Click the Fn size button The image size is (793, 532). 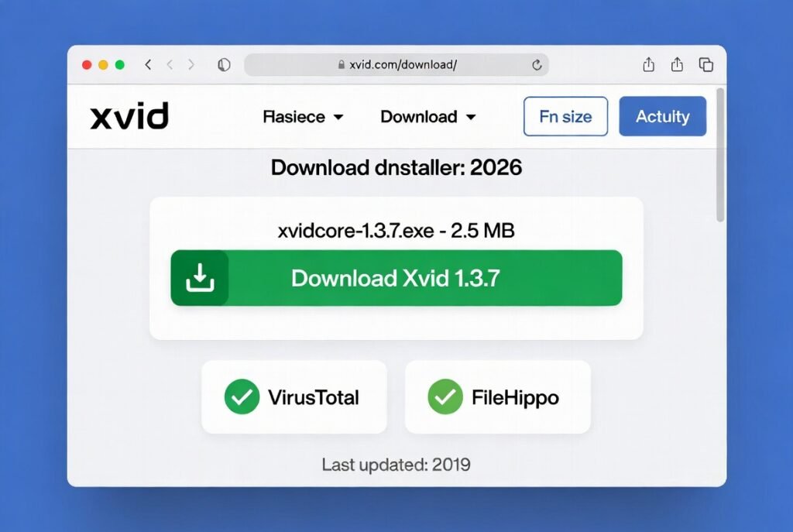click(565, 116)
